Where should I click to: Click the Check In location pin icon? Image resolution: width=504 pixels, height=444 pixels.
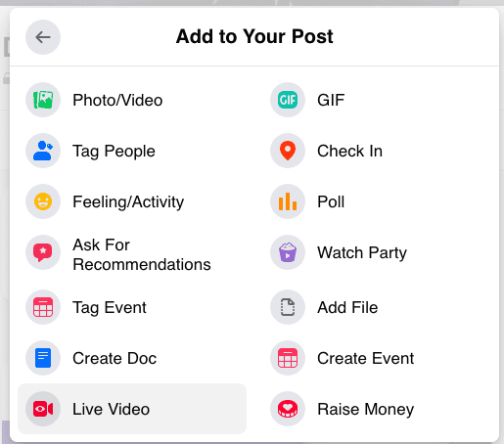click(x=288, y=151)
